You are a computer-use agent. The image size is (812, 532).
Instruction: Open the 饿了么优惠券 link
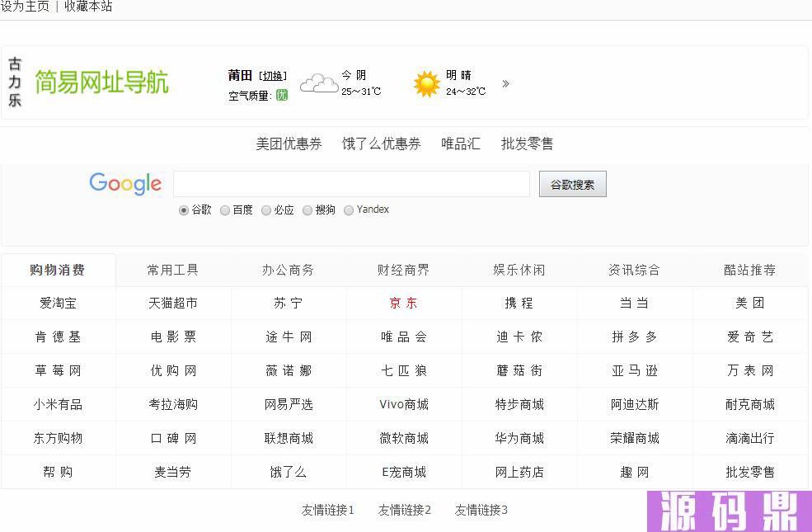pos(382,144)
